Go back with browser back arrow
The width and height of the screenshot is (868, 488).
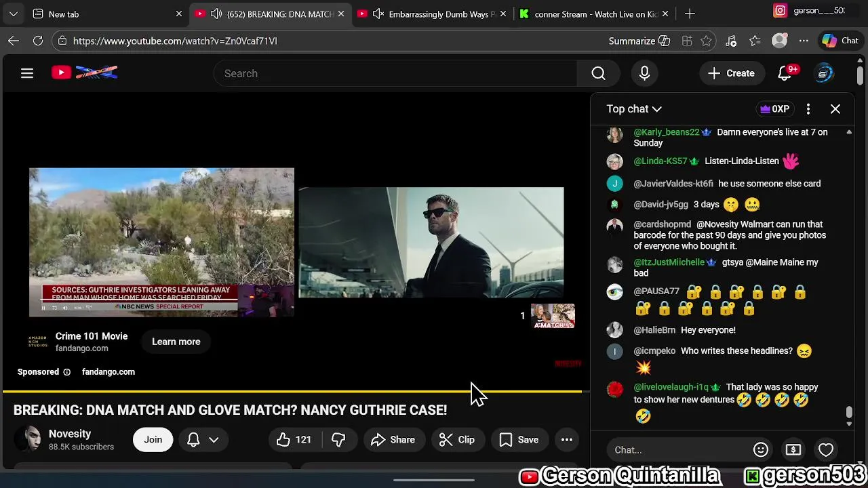coord(14,41)
